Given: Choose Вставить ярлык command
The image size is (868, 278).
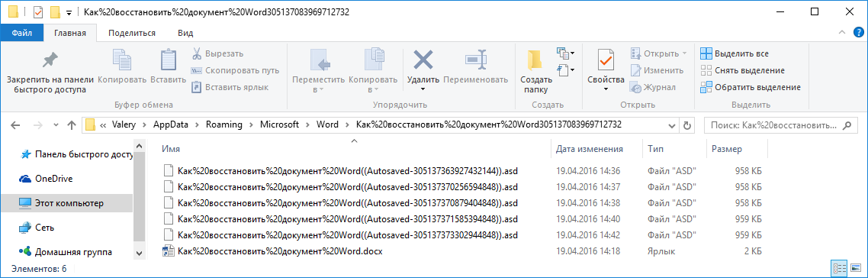Looking at the screenshot, I should (x=230, y=87).
